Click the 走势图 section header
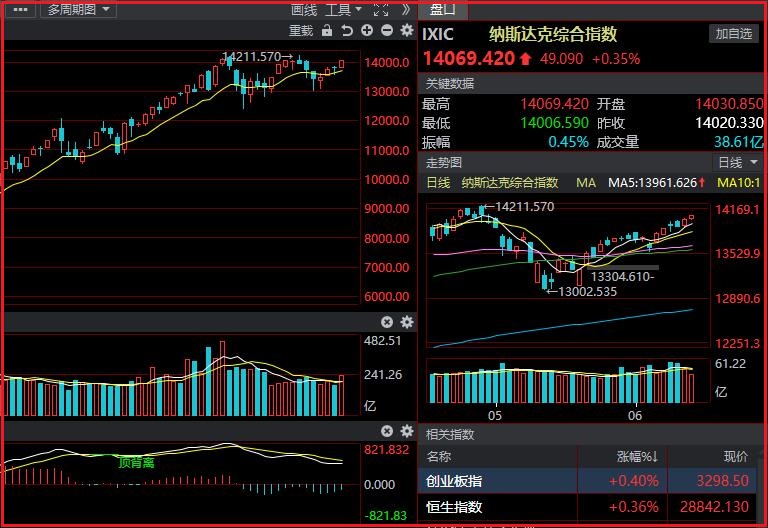 (x=444, y=162)
